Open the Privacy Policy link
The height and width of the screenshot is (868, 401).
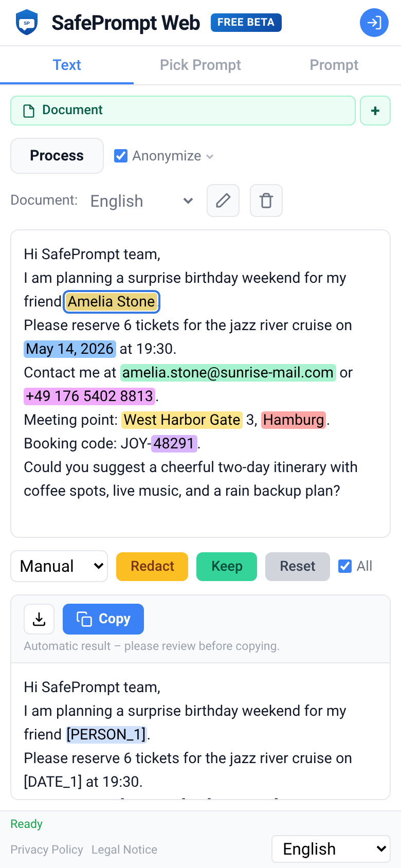click(x=46, y=849)
